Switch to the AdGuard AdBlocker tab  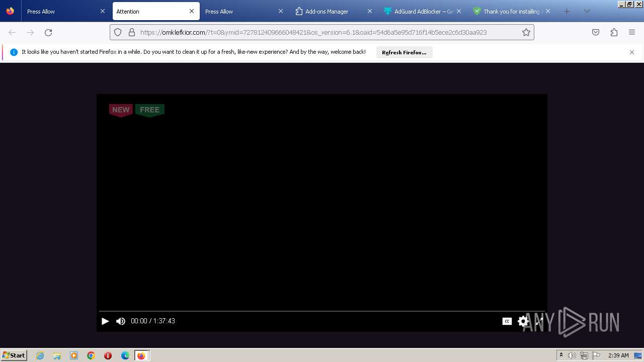click(x=423, y=11)
